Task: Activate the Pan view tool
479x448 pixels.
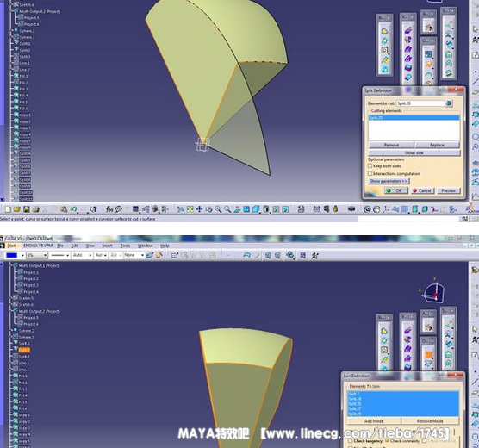Action: coord(200,209)
